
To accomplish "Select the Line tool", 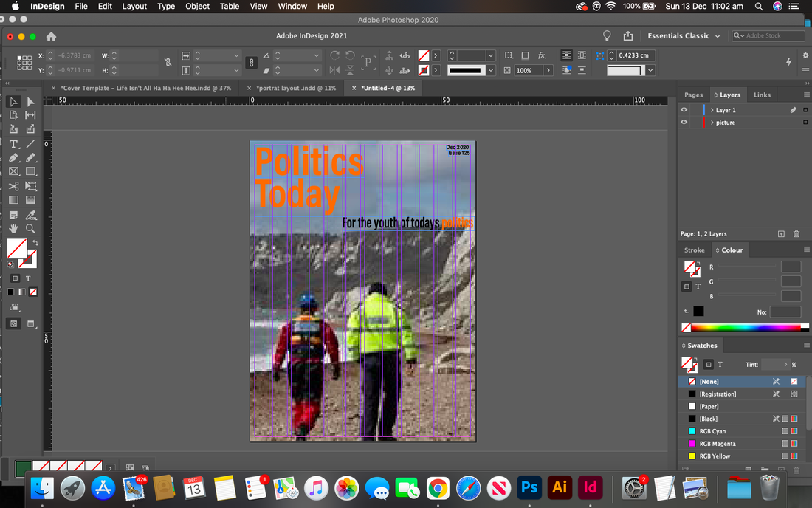I will click(30, 144).
